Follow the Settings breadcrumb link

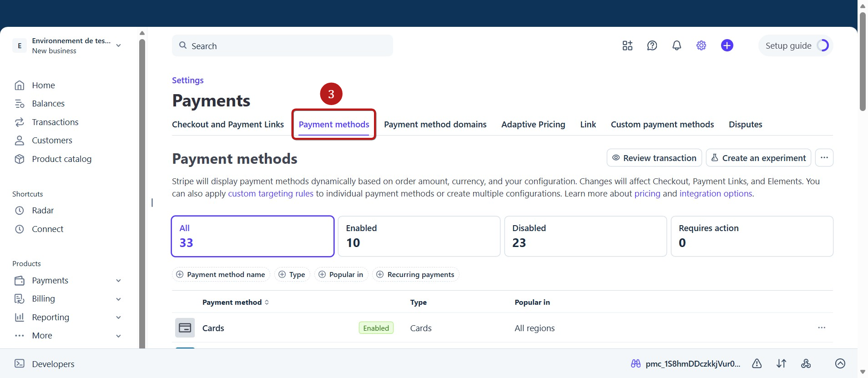click(187, 80)
